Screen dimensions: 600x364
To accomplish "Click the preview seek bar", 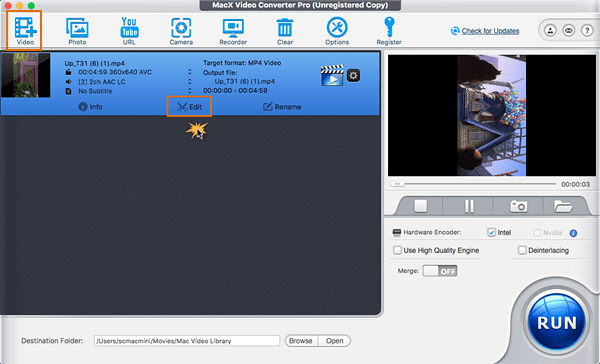I will tap(473, 184).
